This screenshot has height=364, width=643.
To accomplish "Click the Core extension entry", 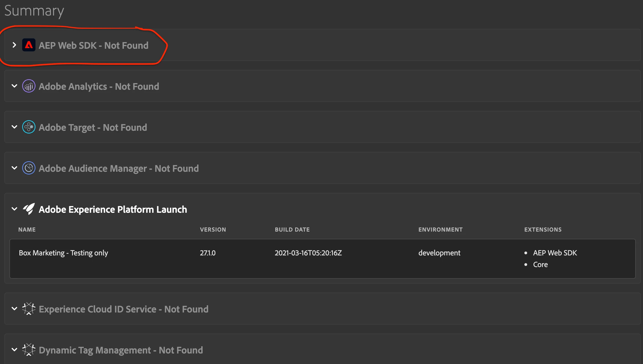I will [x=540, y=265].
